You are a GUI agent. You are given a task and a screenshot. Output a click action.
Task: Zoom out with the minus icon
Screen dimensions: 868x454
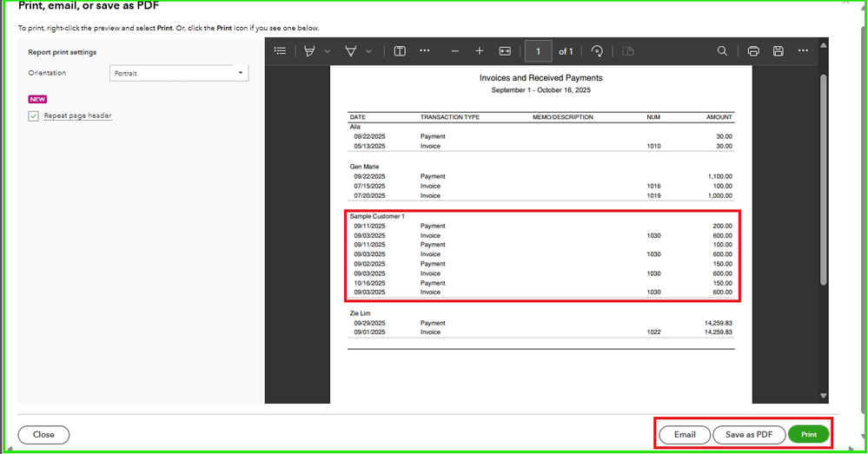454,52
